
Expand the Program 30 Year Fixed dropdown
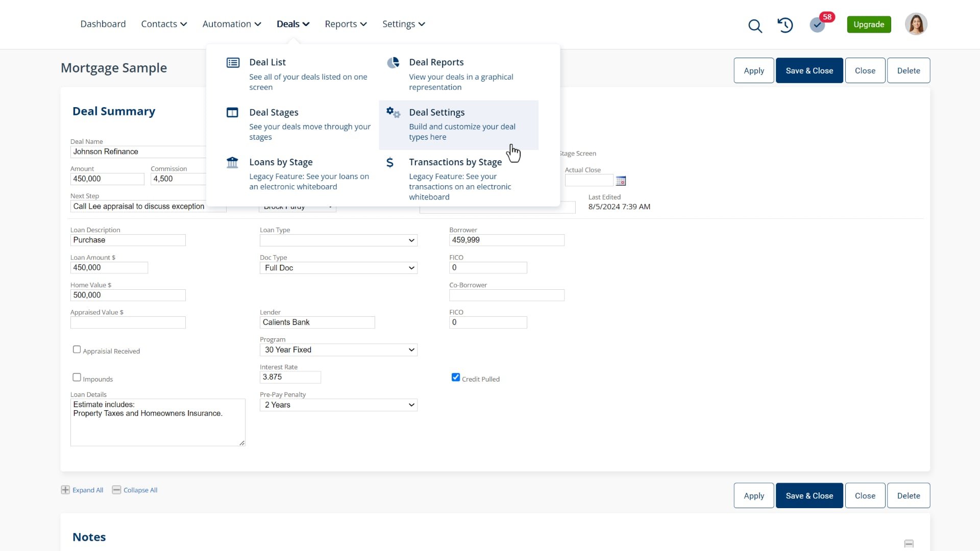(x=338, y=350)
